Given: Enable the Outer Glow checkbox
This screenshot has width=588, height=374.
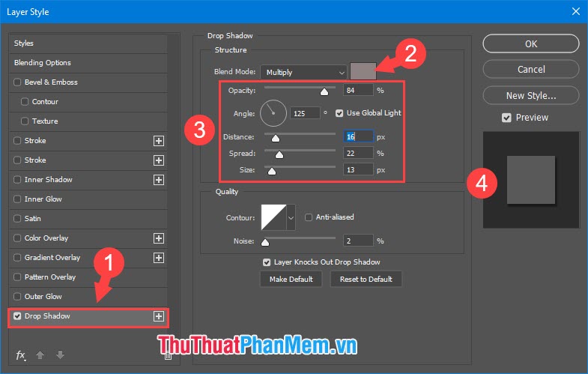Looking at the screenshot, I should [17, 297].
